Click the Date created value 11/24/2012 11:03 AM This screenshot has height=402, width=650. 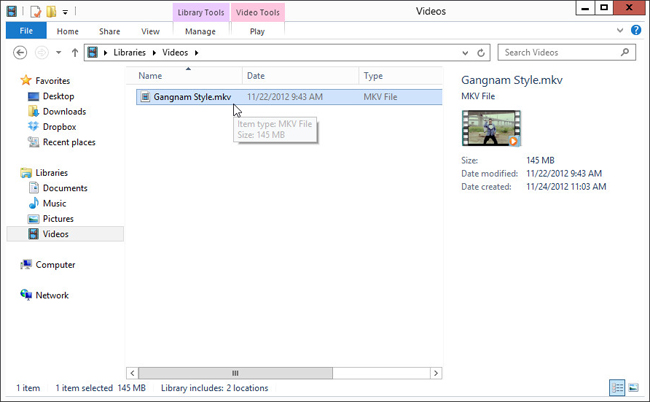coord(566,187)
